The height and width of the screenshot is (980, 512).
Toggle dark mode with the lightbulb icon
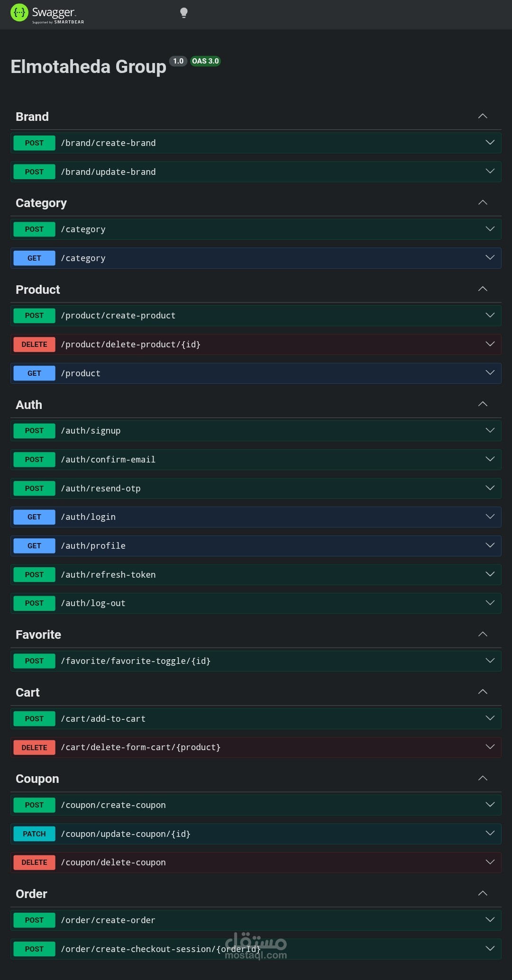184,13
